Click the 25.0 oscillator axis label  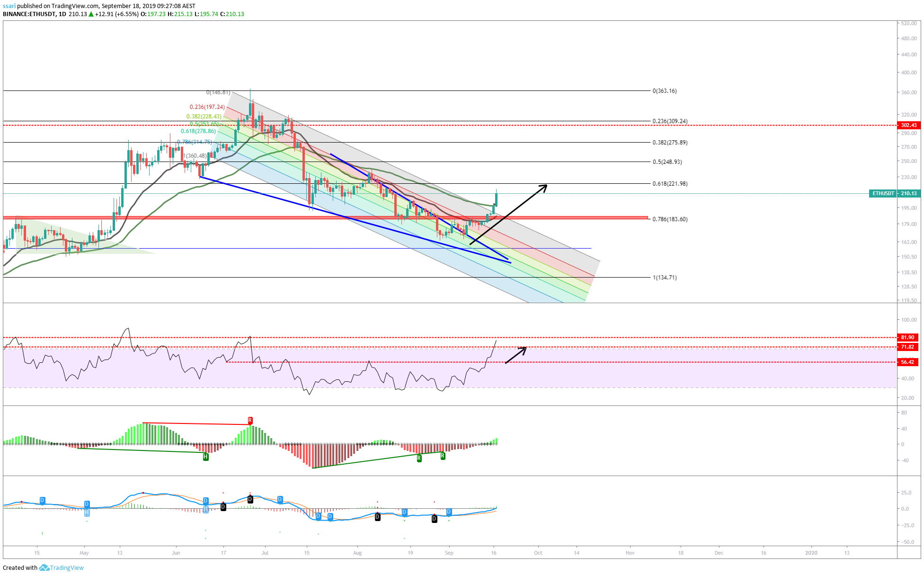906,493
